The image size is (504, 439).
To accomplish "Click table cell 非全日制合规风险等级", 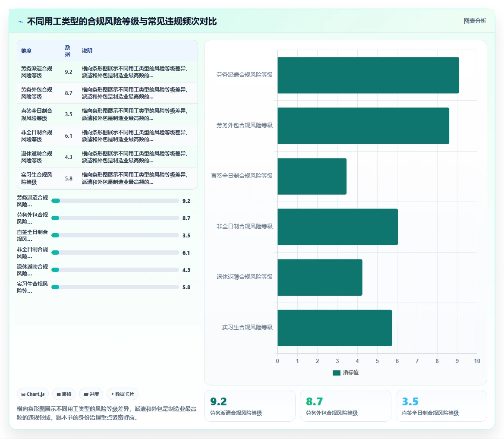I will coord(37,136).
